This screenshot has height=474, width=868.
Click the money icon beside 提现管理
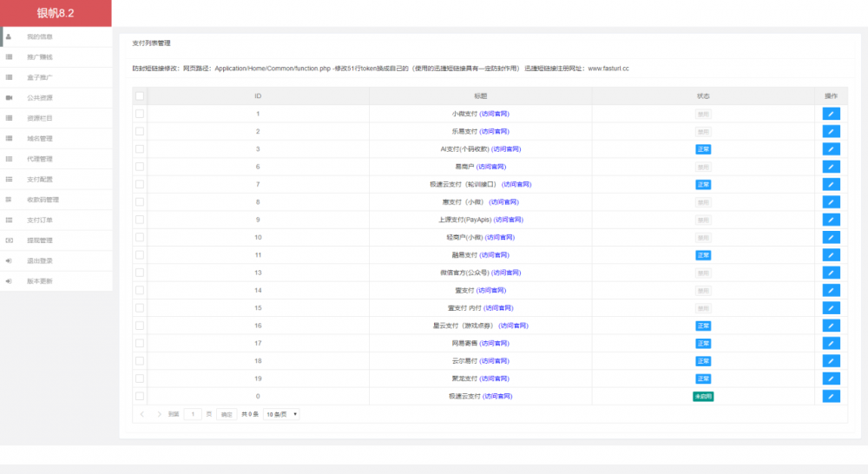click(x=9, y=240)
